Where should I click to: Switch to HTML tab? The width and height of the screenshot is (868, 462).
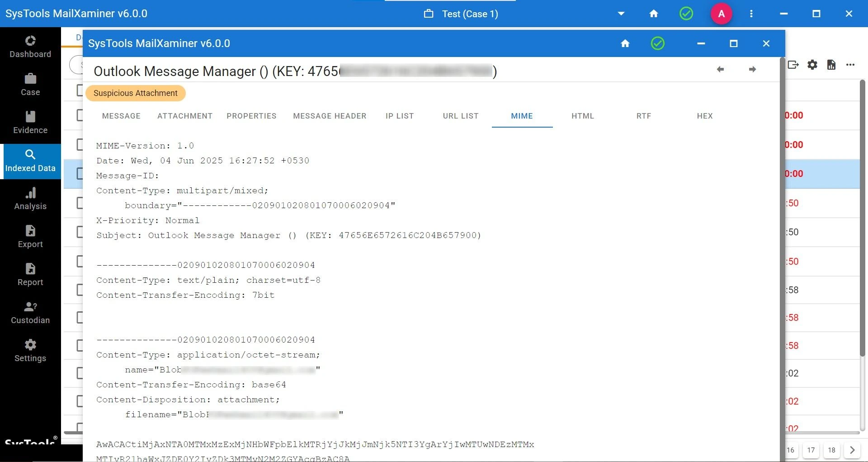[x=583, y=116]
